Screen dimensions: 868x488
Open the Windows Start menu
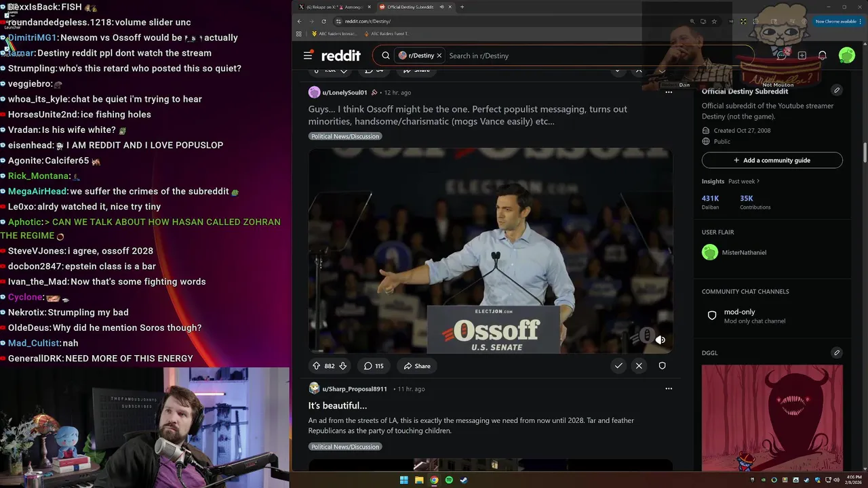point(404,480)
